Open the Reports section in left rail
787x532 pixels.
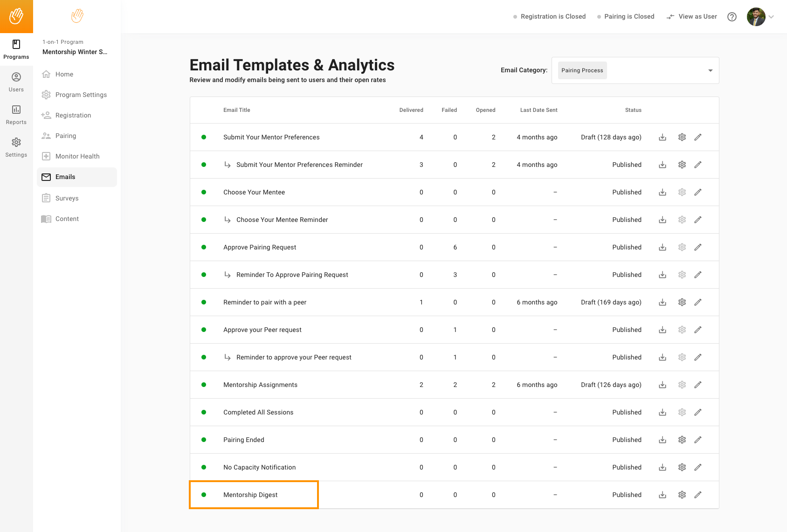pos(16,115)
